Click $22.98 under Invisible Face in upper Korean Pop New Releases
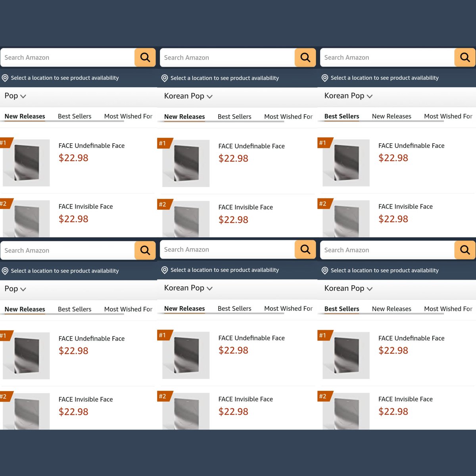Viewport: 476px width, 476px height. pos(233,220)
